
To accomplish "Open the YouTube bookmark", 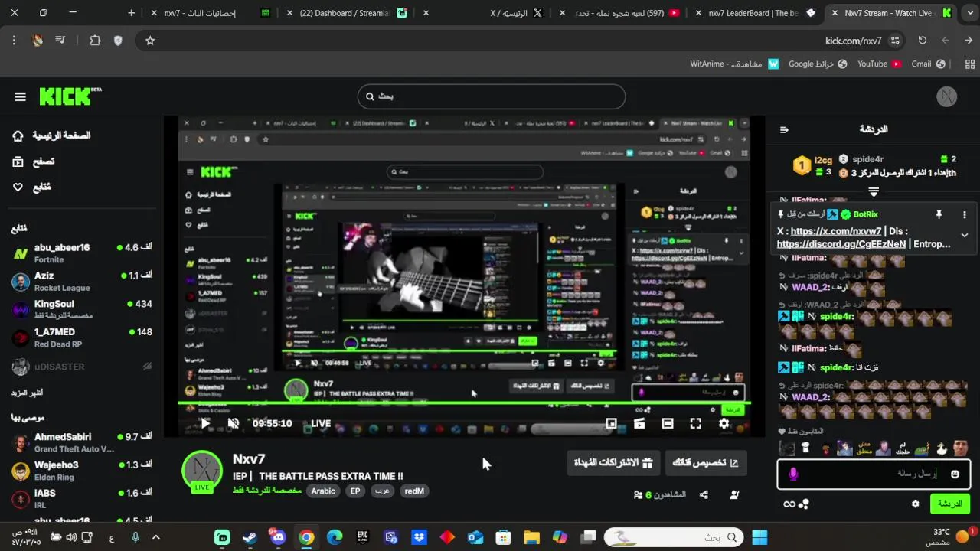I will pyautogui.click(x=879, y=64).
